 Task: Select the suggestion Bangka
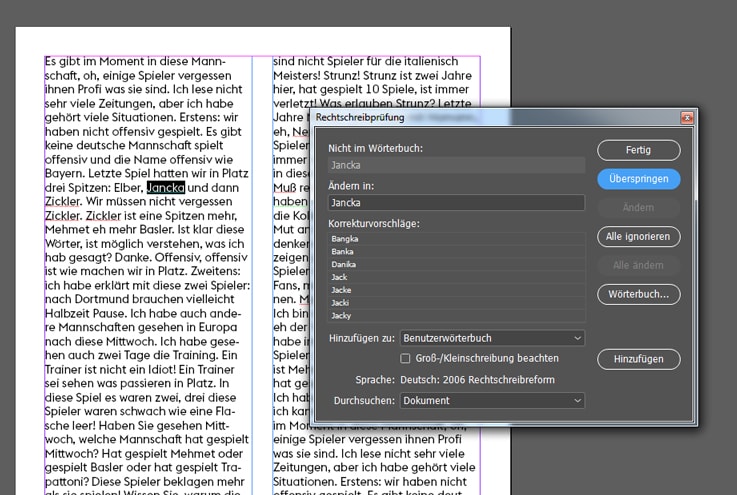pos(456,239)
